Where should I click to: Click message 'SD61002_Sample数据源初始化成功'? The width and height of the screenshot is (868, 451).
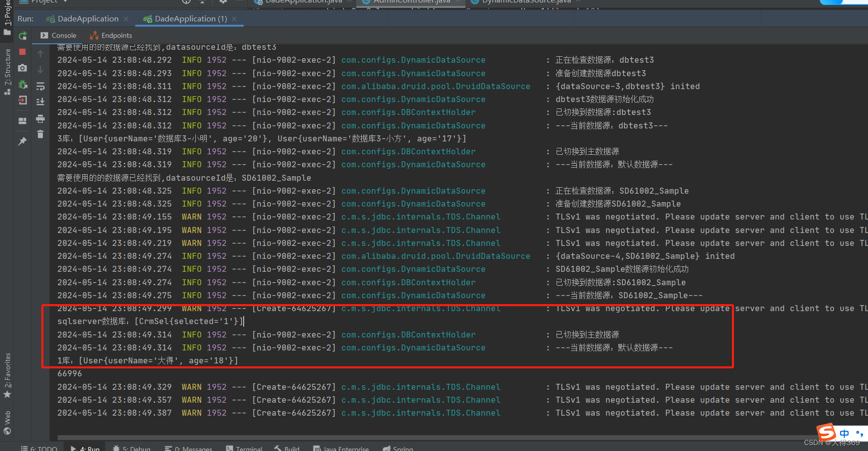[x=622, y=269]
